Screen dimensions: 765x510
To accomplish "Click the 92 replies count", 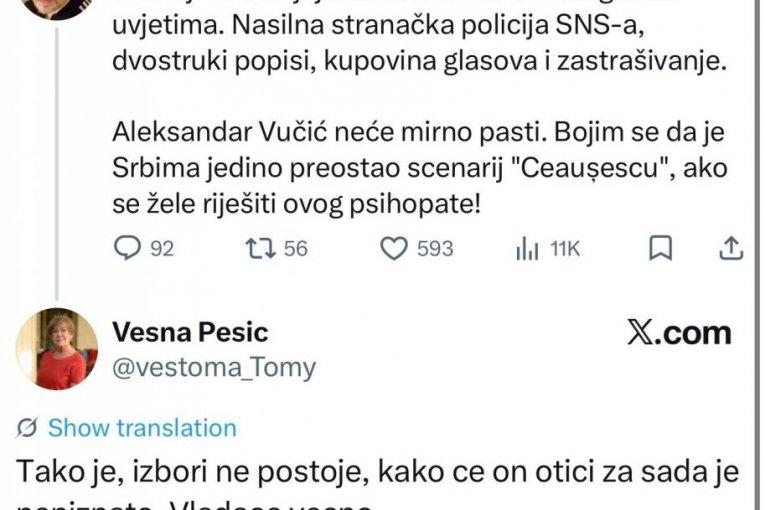I will [x=161, y=249].
